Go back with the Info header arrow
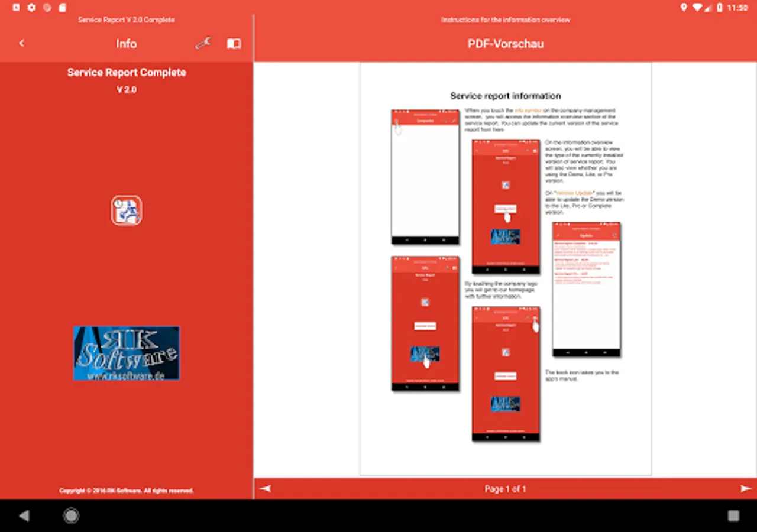The height and width of the screenshot is (532, 757). coord(22,44)
